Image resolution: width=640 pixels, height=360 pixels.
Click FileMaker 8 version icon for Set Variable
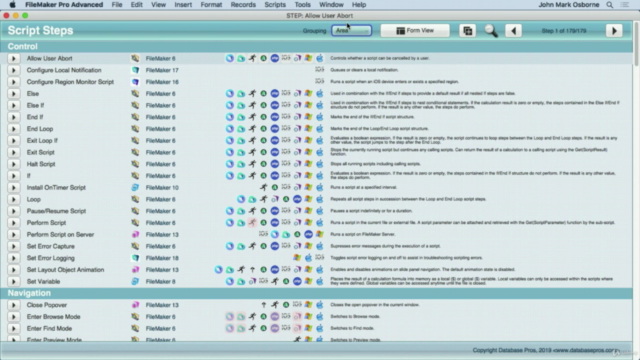pos(135,282)
